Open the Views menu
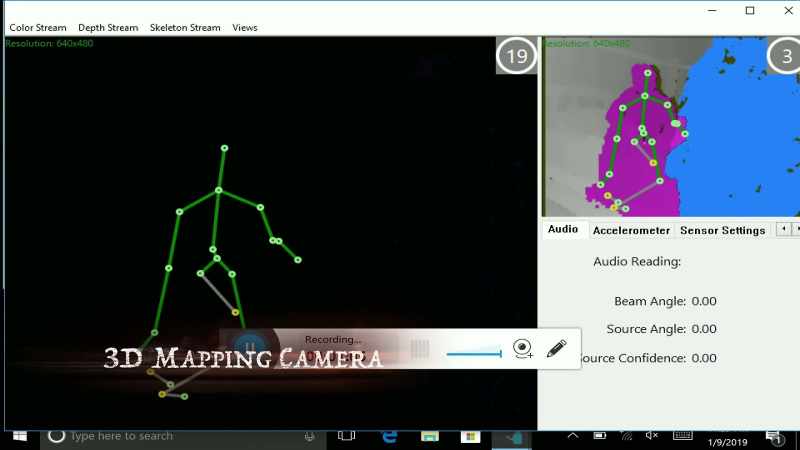 245,28
